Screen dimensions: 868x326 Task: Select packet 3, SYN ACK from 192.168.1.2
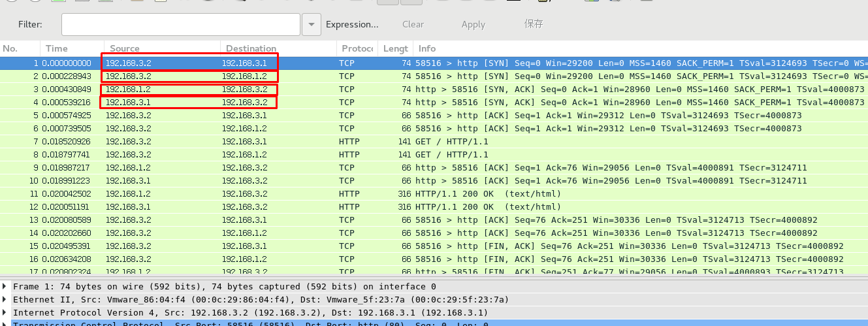261,90
